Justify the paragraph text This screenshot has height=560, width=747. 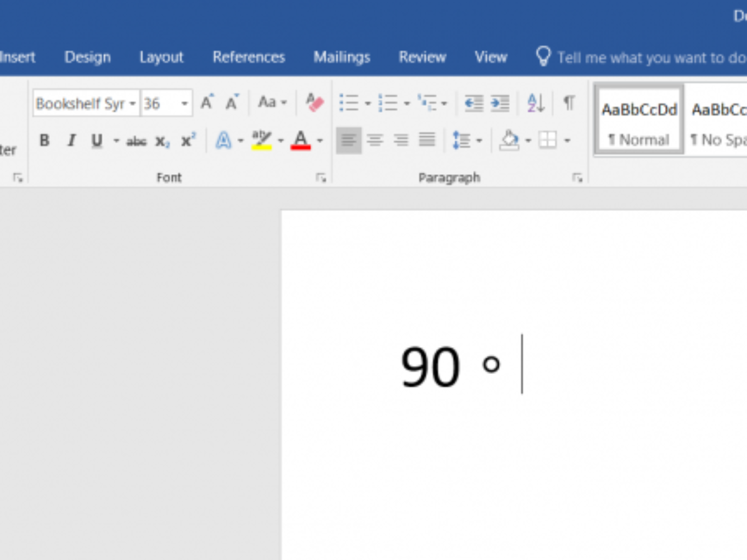427,140
